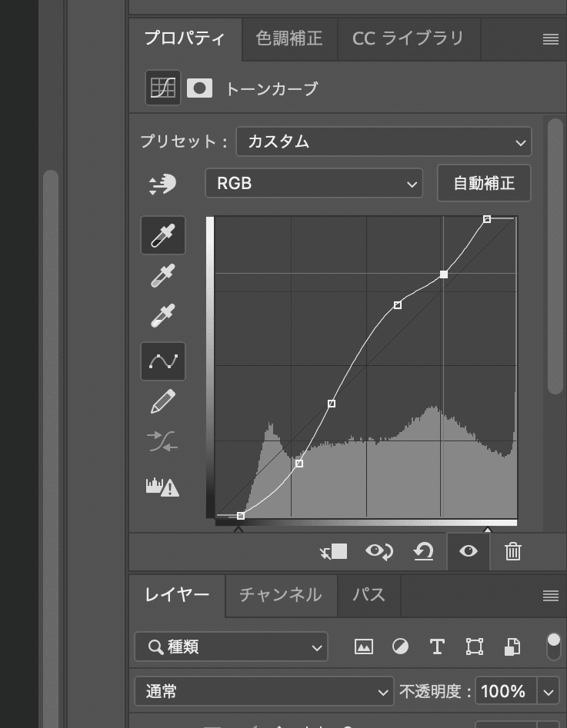Clip adjustment to layer below icon
The height and width of the screenshot is (728, 567).
[x=334, y=551]
